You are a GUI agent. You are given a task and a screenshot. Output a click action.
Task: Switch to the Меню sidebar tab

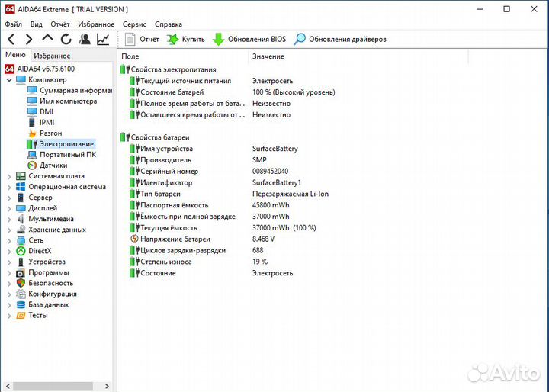click(15, 55)
